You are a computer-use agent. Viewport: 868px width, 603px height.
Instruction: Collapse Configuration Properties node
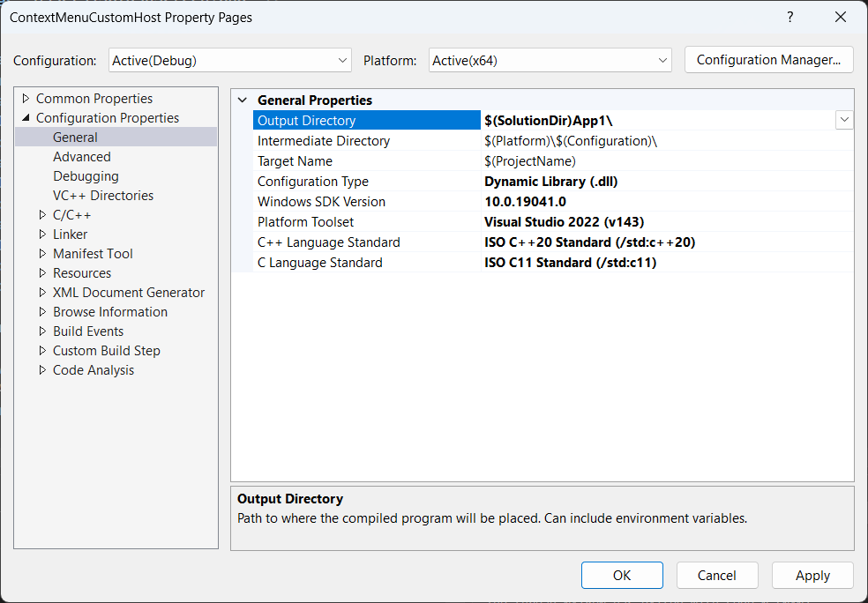coord(26,118)
